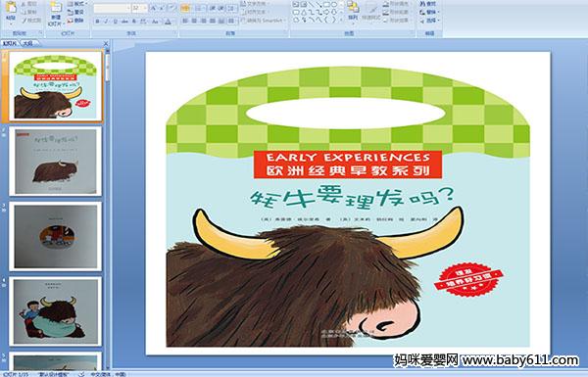Open Character Spacing dropdown

[x=143, y=22]
